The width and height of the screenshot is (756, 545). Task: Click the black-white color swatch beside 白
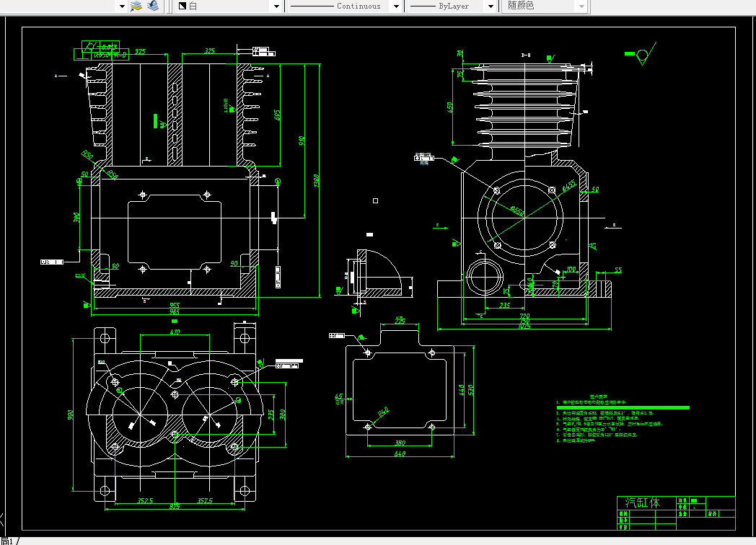click(183, 6)
